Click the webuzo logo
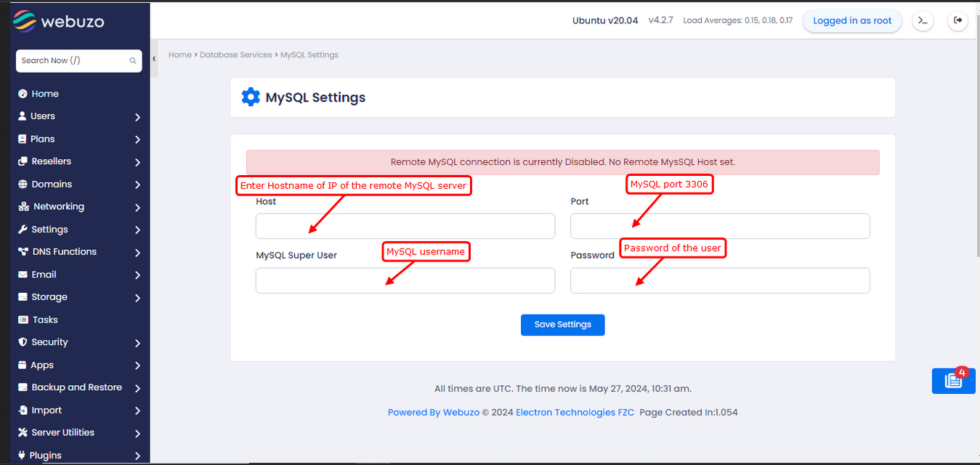 pos(59,22)
